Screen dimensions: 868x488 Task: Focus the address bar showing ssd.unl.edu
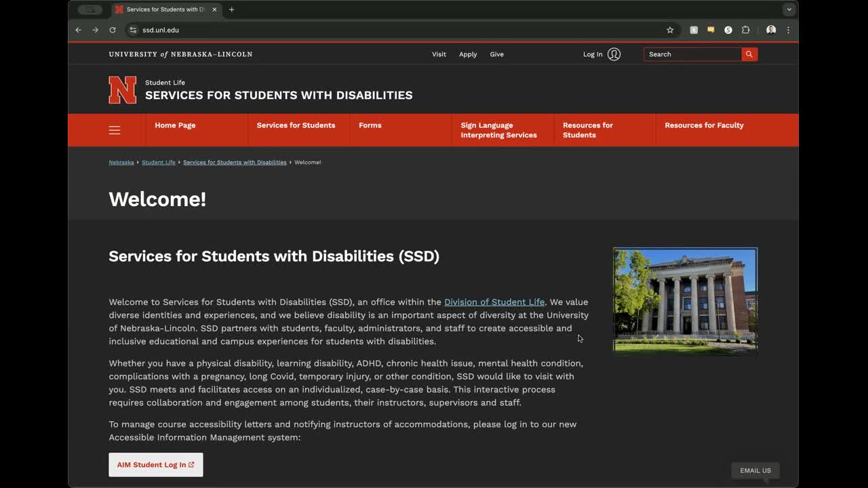click(400, 30)
